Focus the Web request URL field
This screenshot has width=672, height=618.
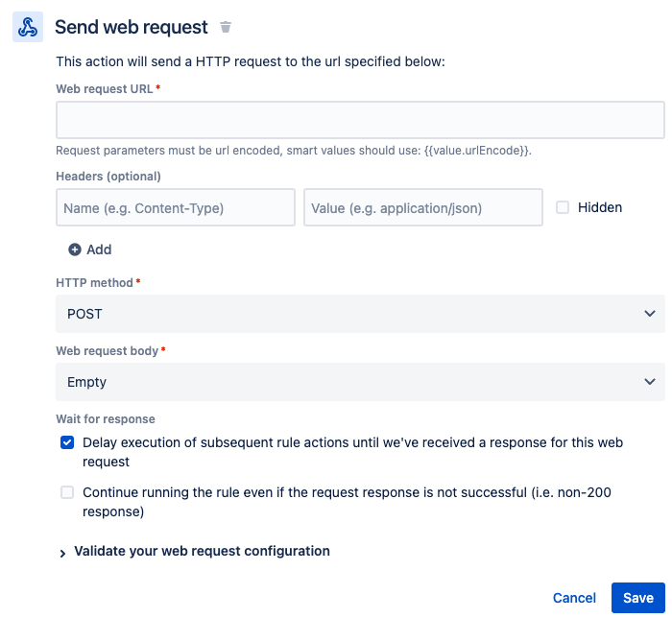pyautogui.click(x=360, y=120)
